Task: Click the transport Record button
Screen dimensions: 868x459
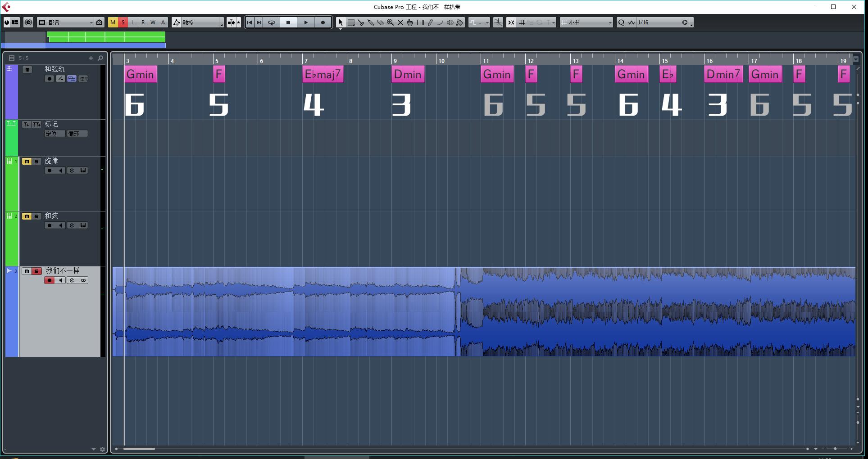Action: point(323,22)
